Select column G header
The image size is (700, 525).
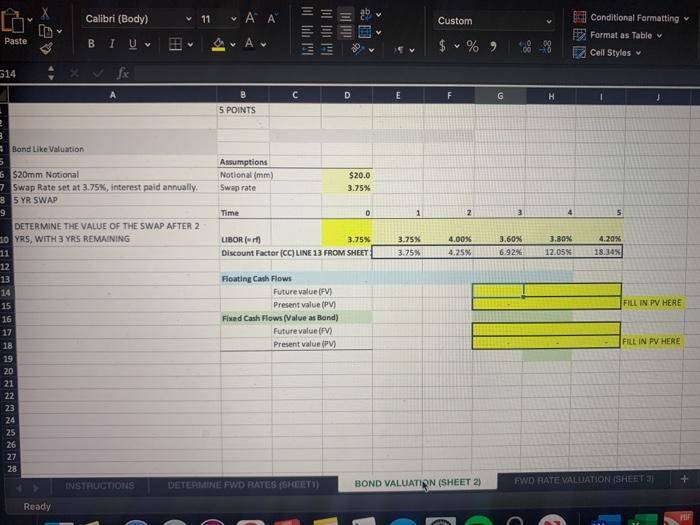500,96
